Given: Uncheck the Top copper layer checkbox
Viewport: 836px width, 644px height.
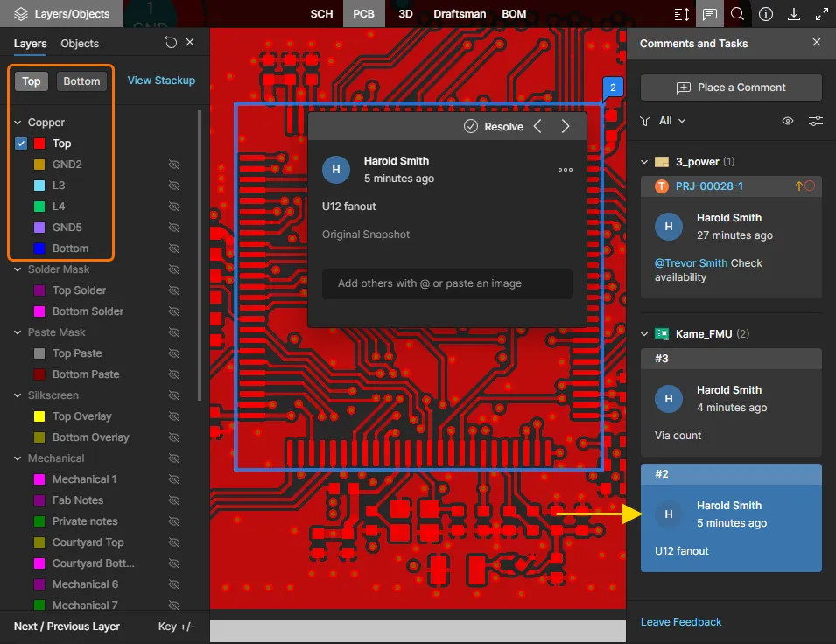Looking at the screenshot, I should pos(21,143).
